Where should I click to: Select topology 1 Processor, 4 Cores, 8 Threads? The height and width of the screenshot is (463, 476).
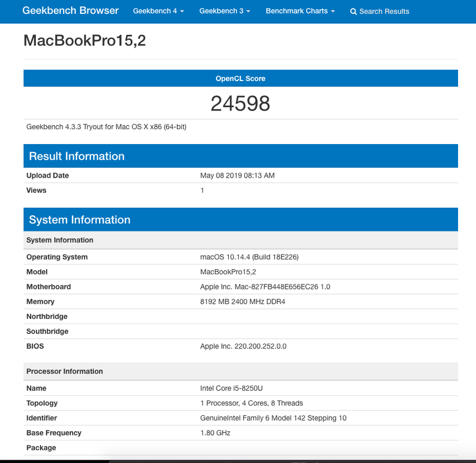coord(251,403)
